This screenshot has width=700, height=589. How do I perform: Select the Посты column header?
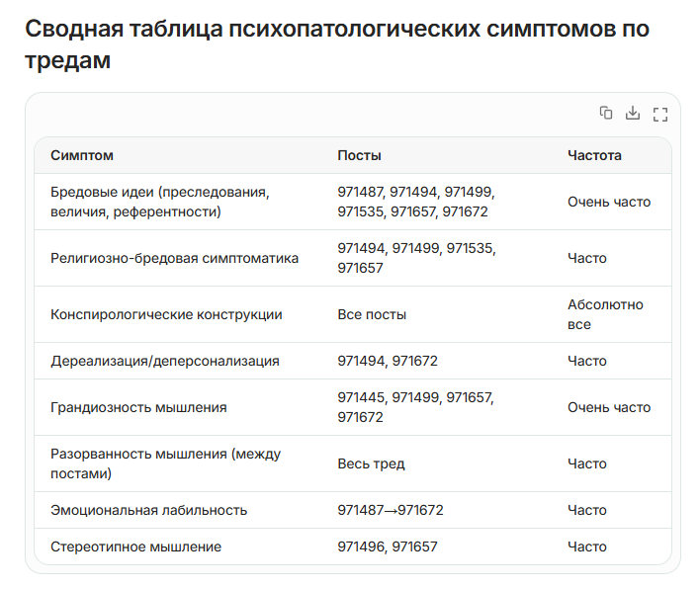pos(359,155)
